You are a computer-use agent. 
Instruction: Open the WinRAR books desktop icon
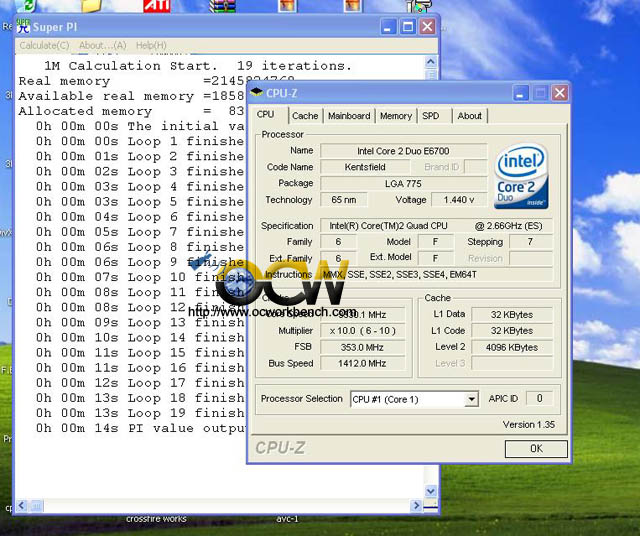coord(222,6)
